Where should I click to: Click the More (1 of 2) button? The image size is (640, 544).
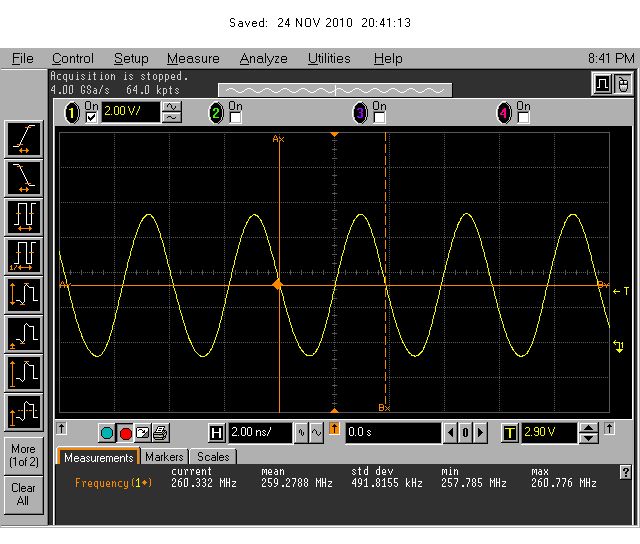23,455
